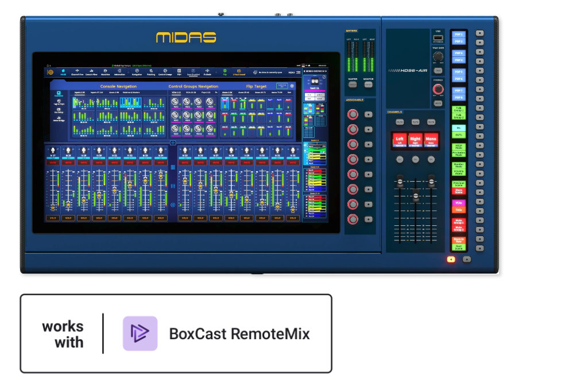Click the hardware Left master fader
Screen dimensions: 588x388
(400, 181)
